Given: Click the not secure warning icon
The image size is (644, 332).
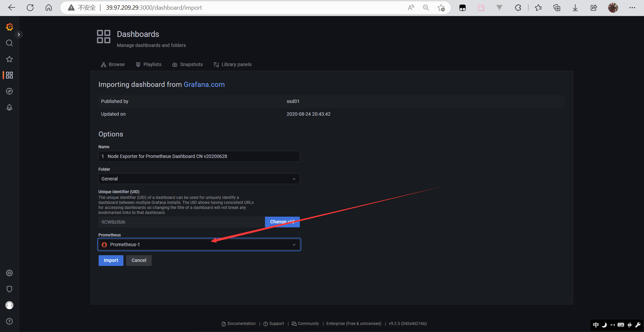Looking at the screenshot, I should 71,8.
